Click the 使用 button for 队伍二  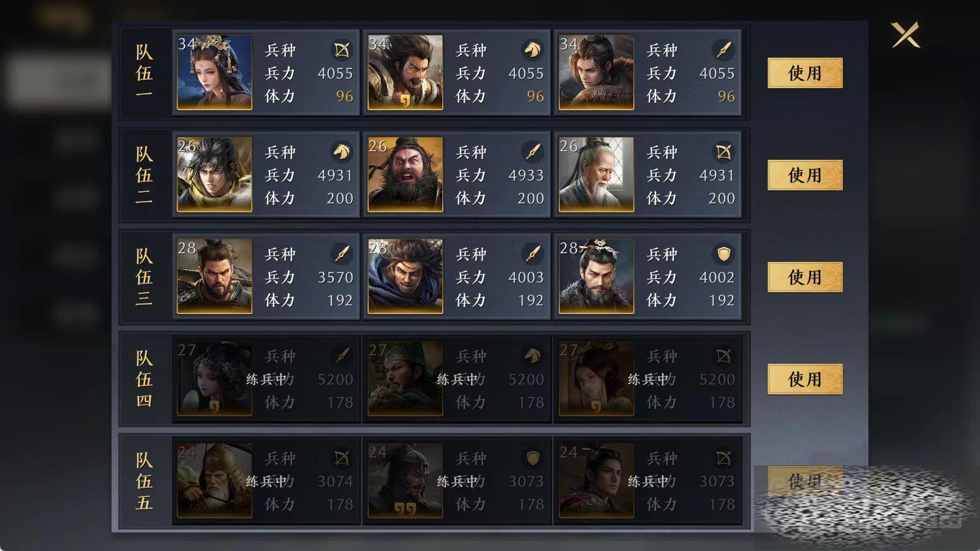(805, 175)
